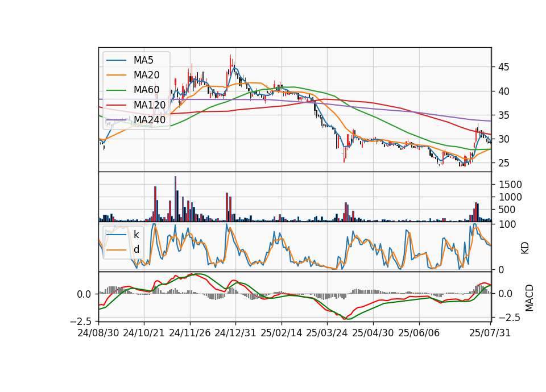Click the k legend label in KD panel

click(136, 235)
